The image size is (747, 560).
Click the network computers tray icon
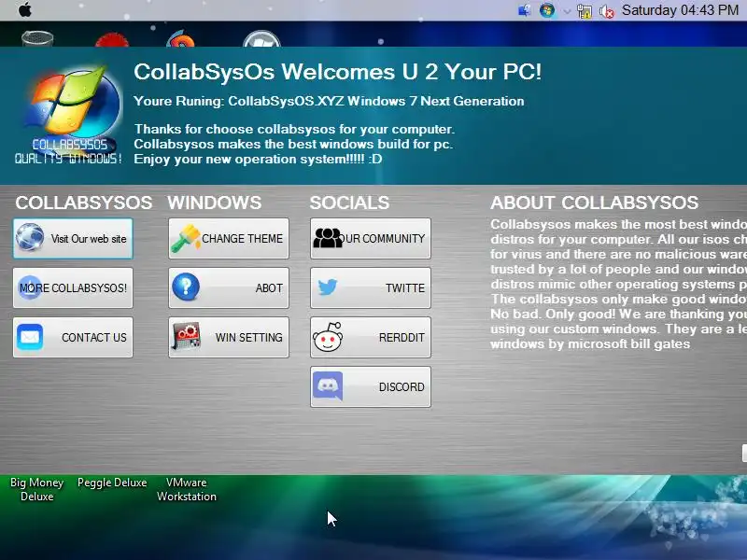tap(525, 10)
